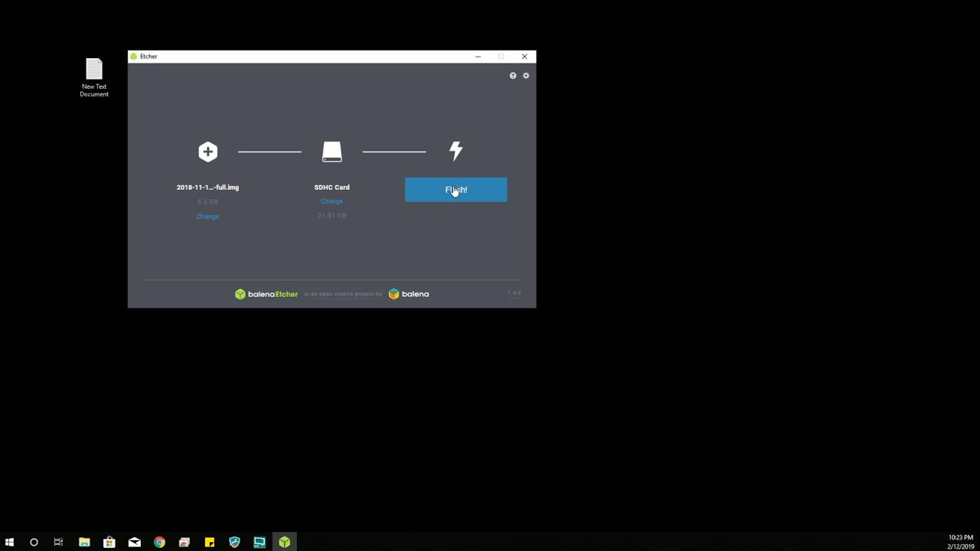Click 'is an open source project by' text
Viewport: 980px width, 551px height.
point(343,294)
